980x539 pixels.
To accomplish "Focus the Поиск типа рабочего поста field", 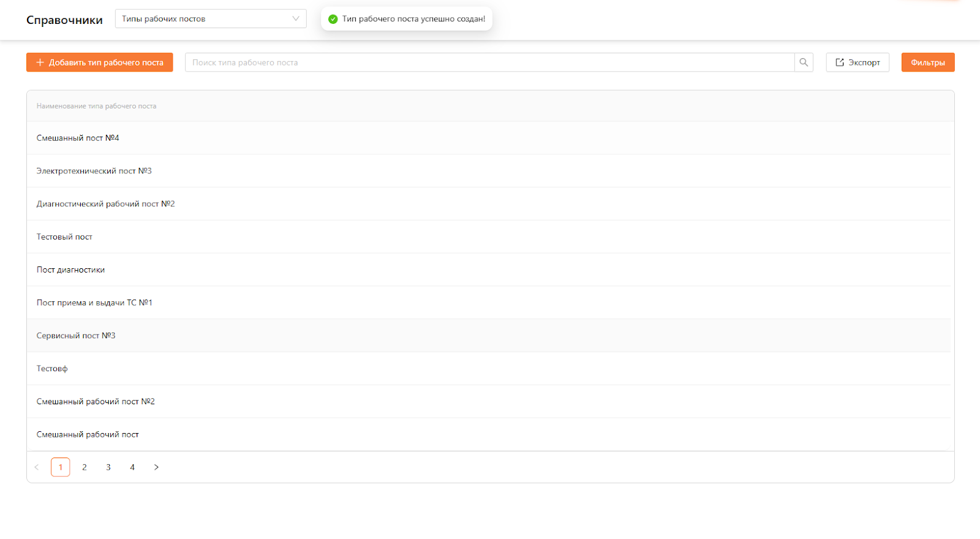I will click(x=489, y=62).
